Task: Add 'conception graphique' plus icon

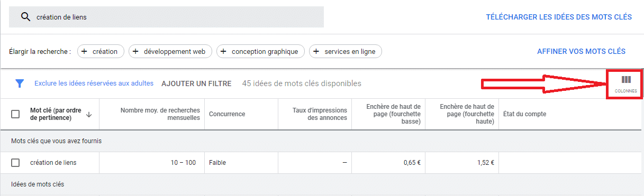Action: coord(223,51)
